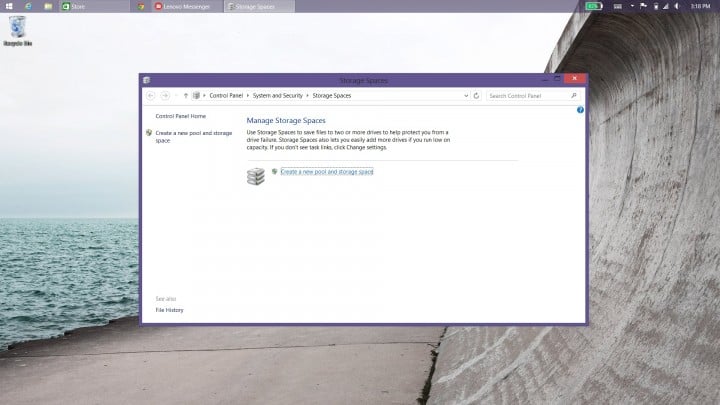720x405 pixels.
Task: Click the battery status icon in the tray
Action: [593, 6]
